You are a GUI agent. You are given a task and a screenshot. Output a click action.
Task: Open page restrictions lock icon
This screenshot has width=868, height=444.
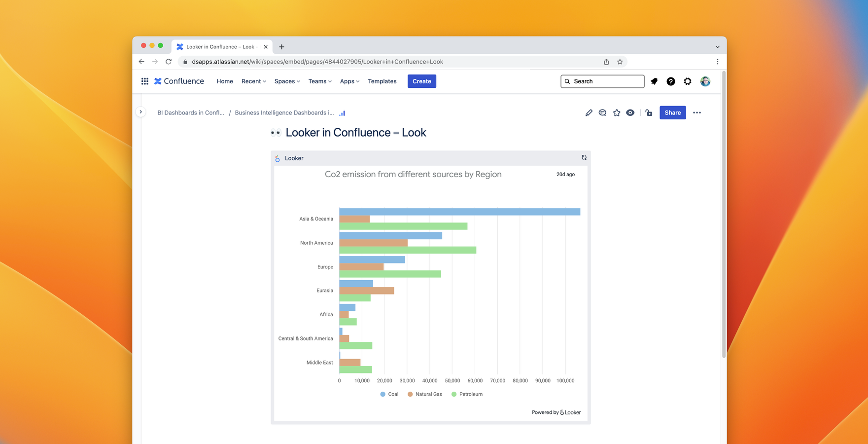point(649,113)
